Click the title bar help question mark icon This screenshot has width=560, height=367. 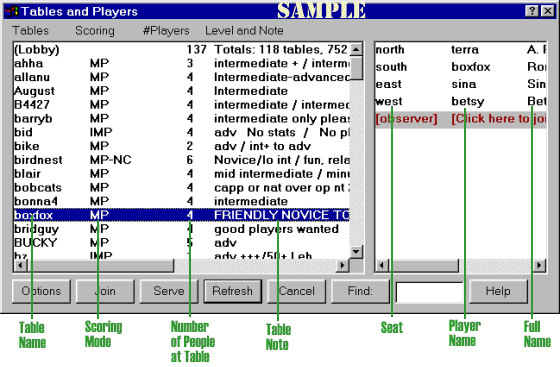pos(532,11)
